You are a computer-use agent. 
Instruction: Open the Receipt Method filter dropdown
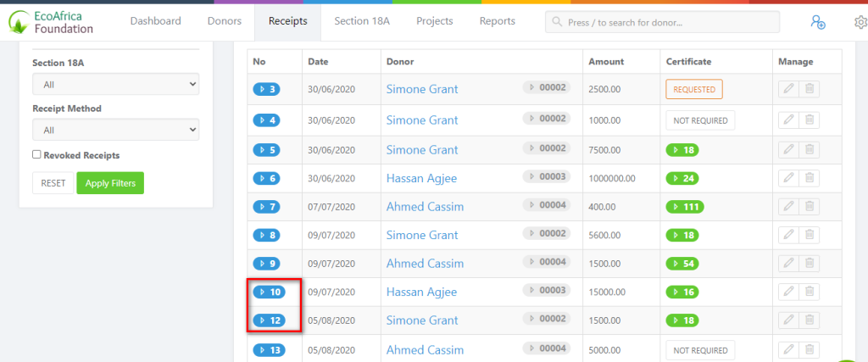115,130
